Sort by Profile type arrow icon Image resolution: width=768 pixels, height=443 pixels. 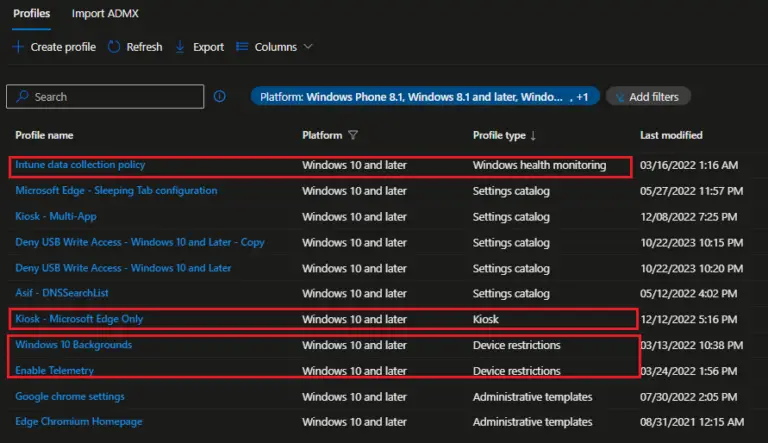point(533,135)
